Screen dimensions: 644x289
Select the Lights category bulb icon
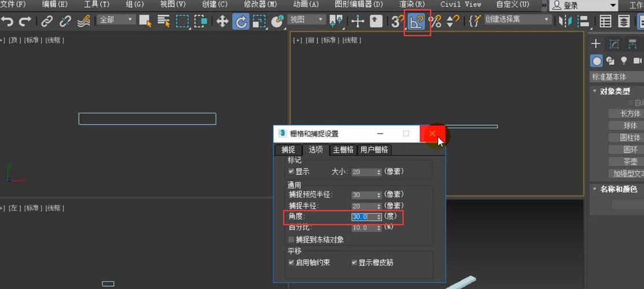coord(624,61)
